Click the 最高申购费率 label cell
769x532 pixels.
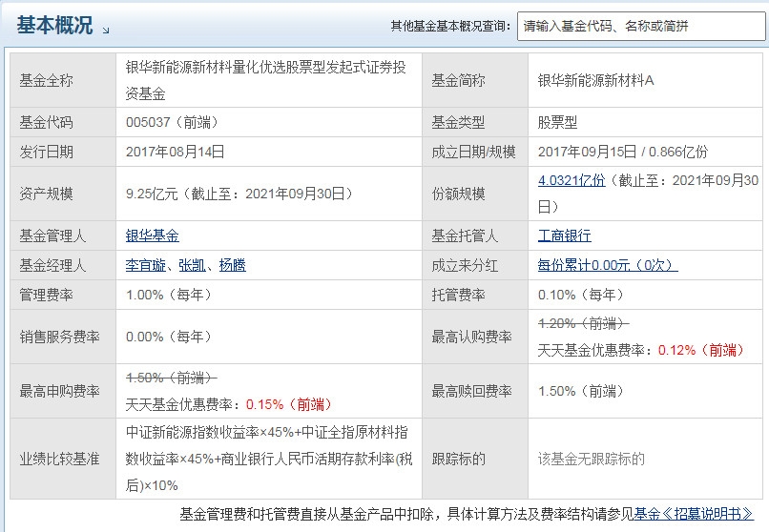(x=63, y=391)
